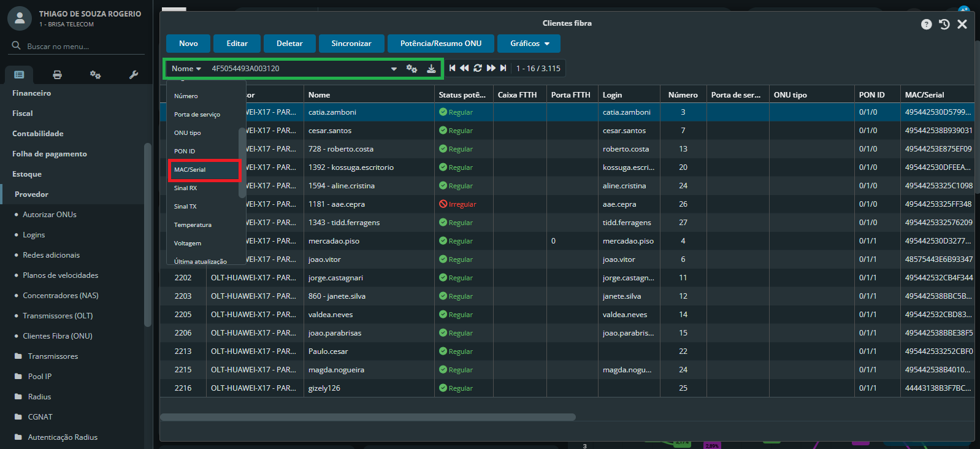This screenshot has height=449, width=980.
Task: Expand the search value dropdown arrow
Action: pos(394,69)
